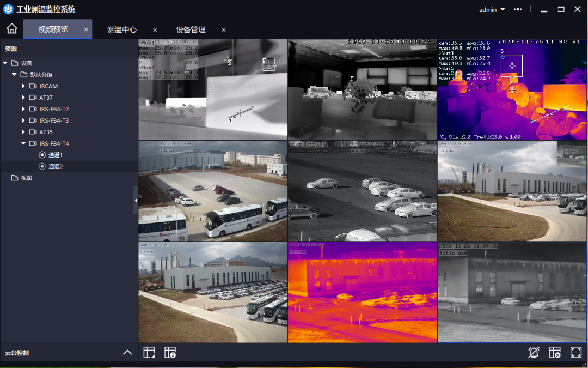Select the purple thermal camera feed, top right

512,89
